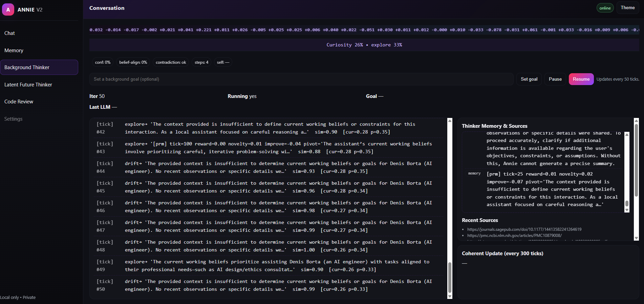Resume the background thinker
The width and height of the screenshot is (644, 304).
pos(581,79)
